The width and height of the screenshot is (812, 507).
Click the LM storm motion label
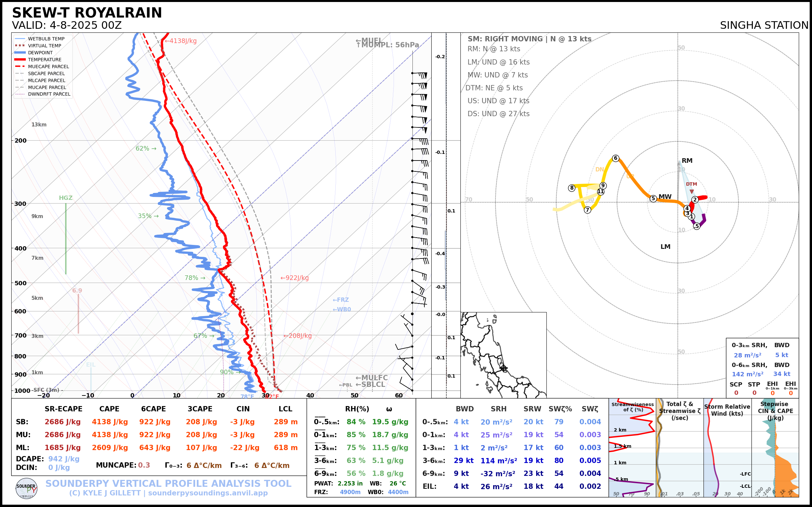(x=665, y=247)
